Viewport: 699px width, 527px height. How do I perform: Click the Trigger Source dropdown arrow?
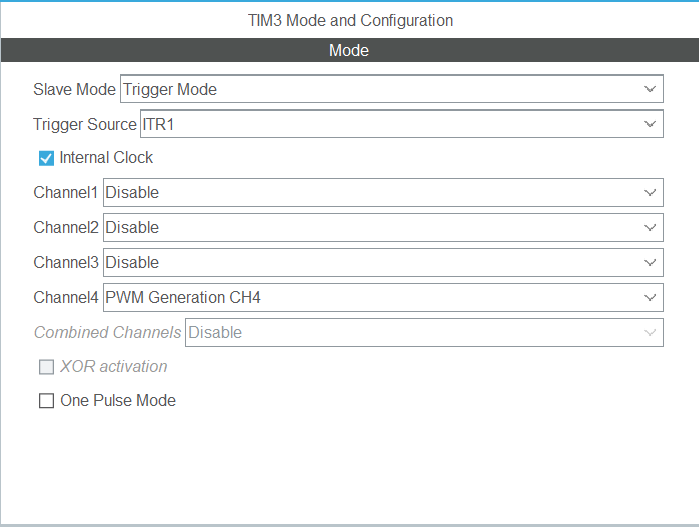click(650, 124)
